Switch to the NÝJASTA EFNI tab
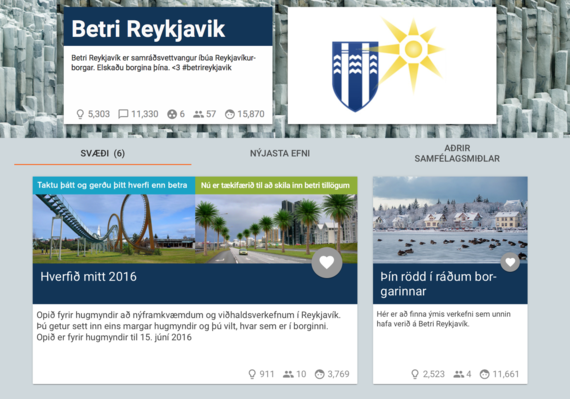Viewport: 570px width, 399px height. (280, 153)
